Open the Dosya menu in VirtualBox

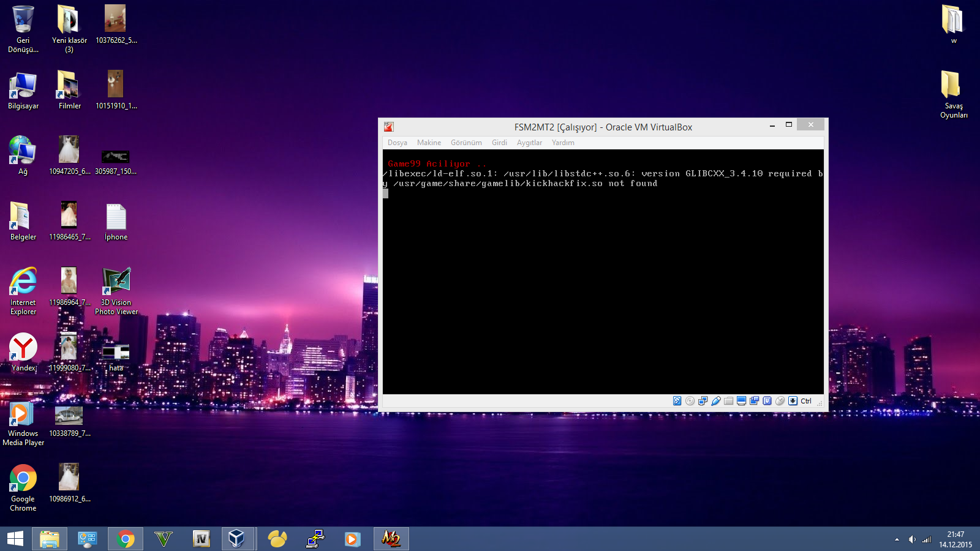coord(398,143)
